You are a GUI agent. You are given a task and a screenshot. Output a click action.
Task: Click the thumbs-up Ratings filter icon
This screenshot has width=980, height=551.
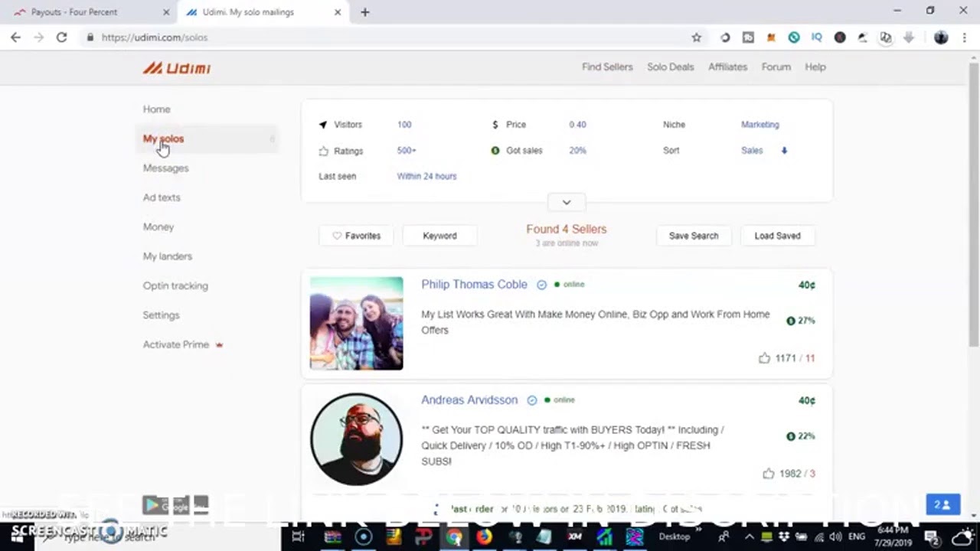(323, 151)
